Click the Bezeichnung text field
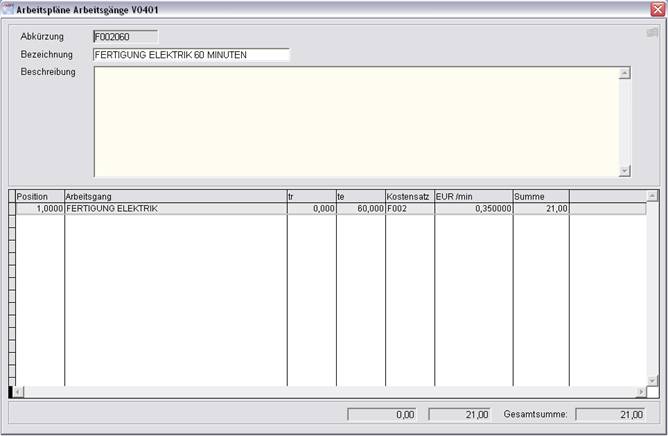The width and height of the screenshot is (668, 436). click(x=190, y=55)
